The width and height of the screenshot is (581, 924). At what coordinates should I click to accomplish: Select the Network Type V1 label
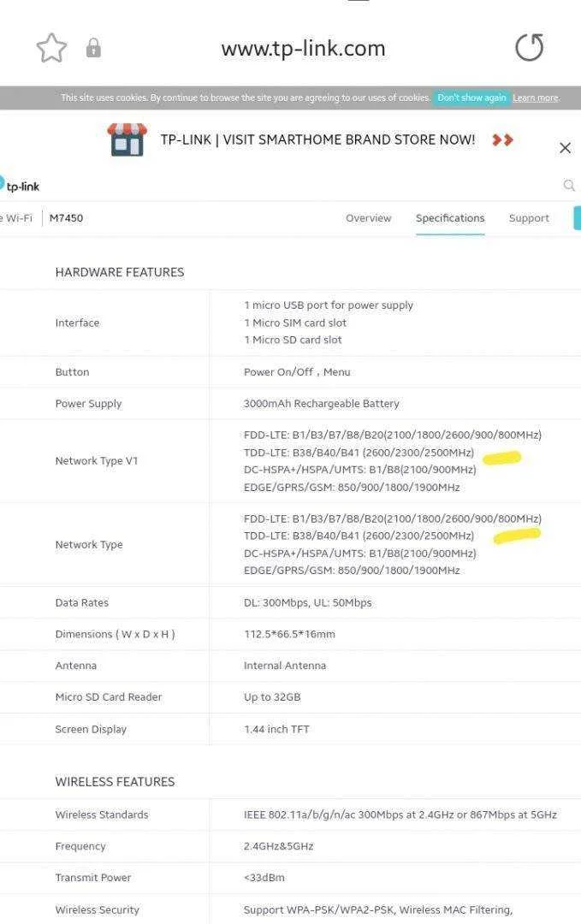pos(97,461)
